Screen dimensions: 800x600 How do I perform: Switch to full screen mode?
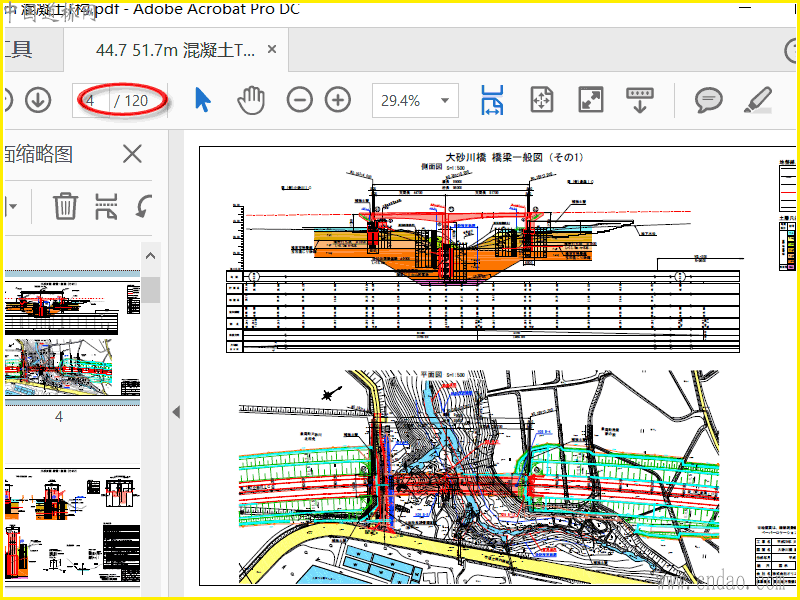(591, 100)
